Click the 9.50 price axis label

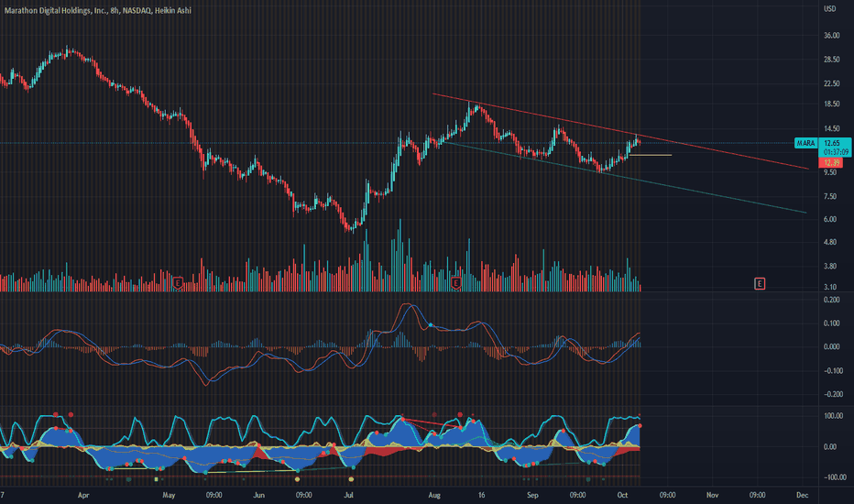click(x=830, y=172)
